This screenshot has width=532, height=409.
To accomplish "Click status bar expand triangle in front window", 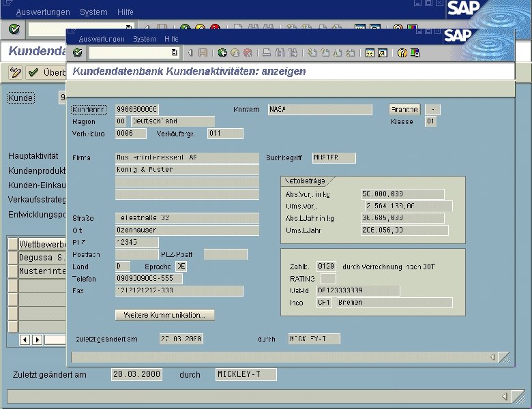I will point(492,357).
